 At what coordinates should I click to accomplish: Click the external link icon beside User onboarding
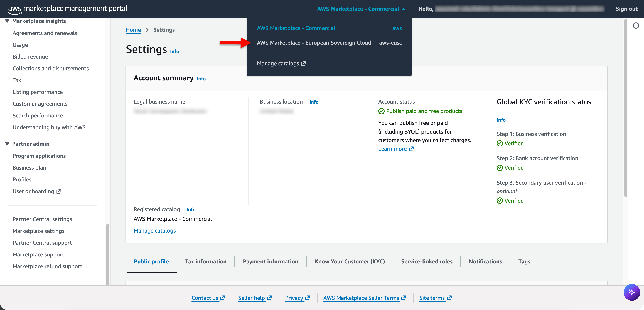coord(59,191)
